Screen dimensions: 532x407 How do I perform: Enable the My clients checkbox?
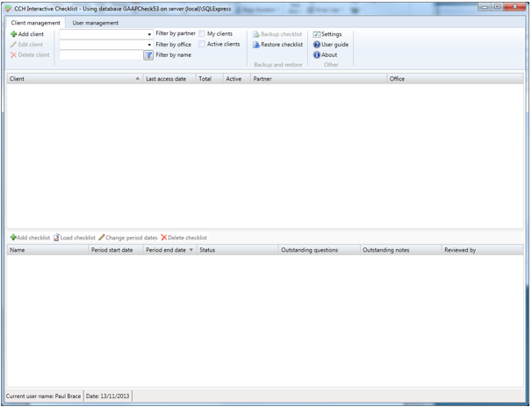(x=202, y=33)
